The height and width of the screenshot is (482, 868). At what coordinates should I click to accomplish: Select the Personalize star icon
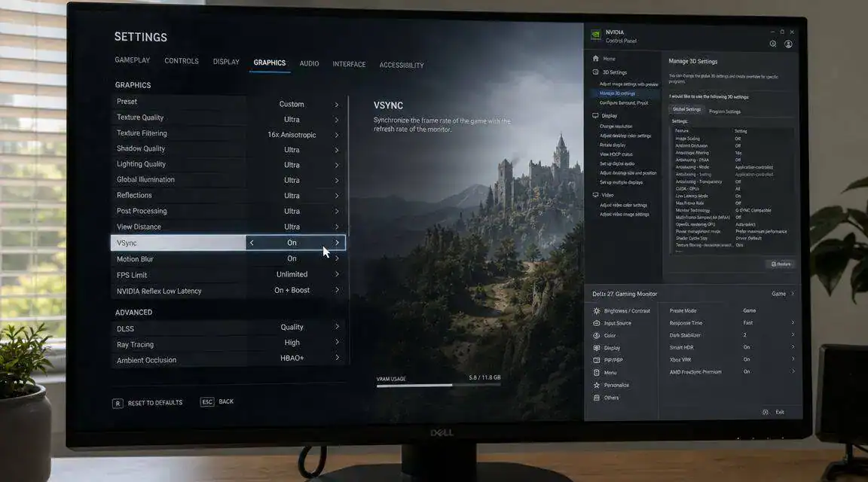(x=597, y=385)
